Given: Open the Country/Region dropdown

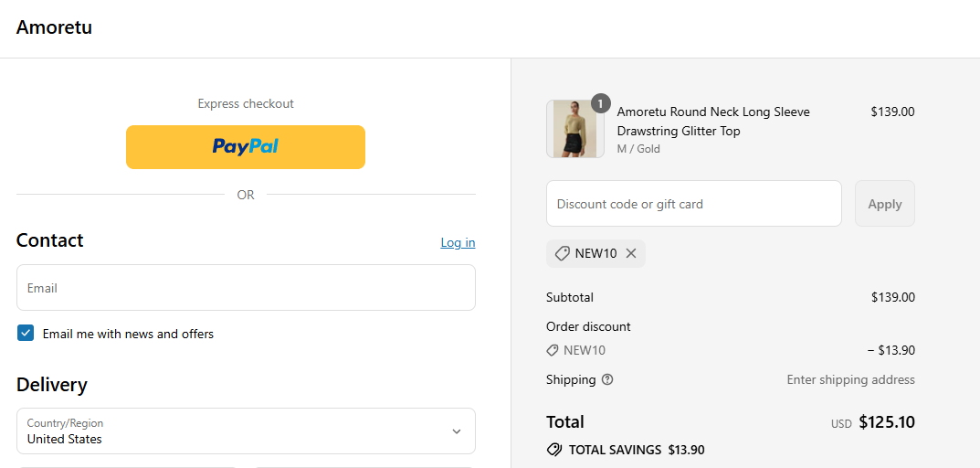Looking at the screenshot, I should pos(246,431).
